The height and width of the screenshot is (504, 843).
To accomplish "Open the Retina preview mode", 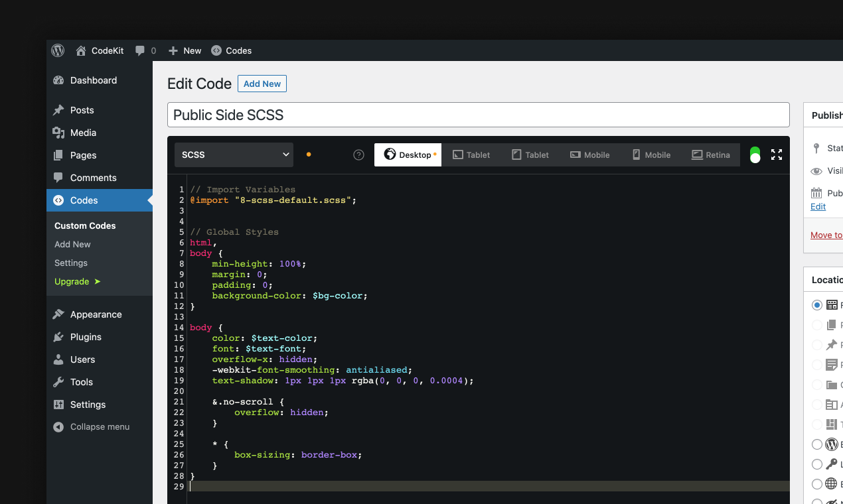I will tap(711, 155).
